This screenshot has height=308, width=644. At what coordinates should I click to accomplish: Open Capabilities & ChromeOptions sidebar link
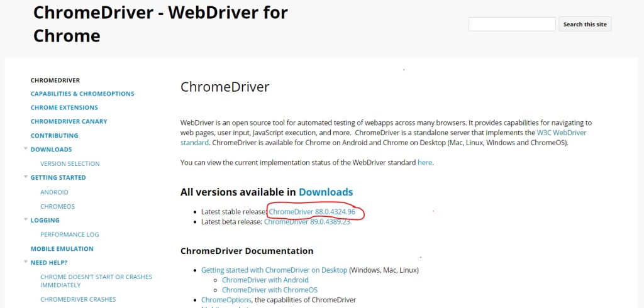tap(82, 94)
